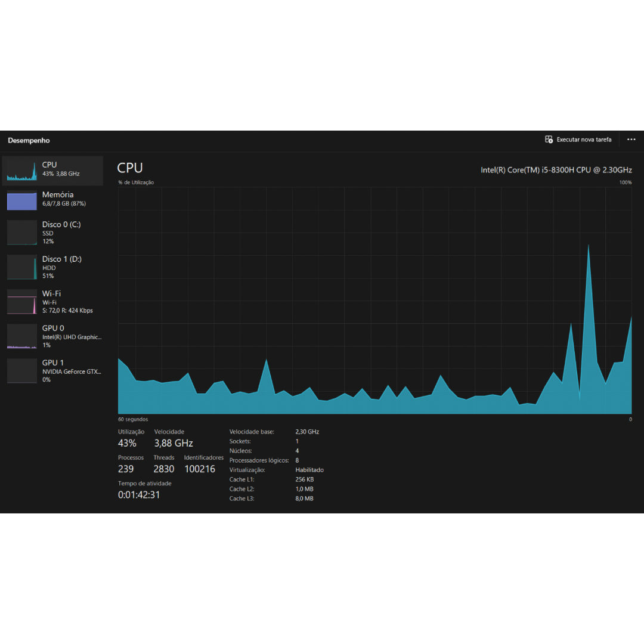Image resolution: width=644 pixels, height=644 pixels.
Task: Click the Disco 1 activity thumbnail
Action: [x=22, y=267]
